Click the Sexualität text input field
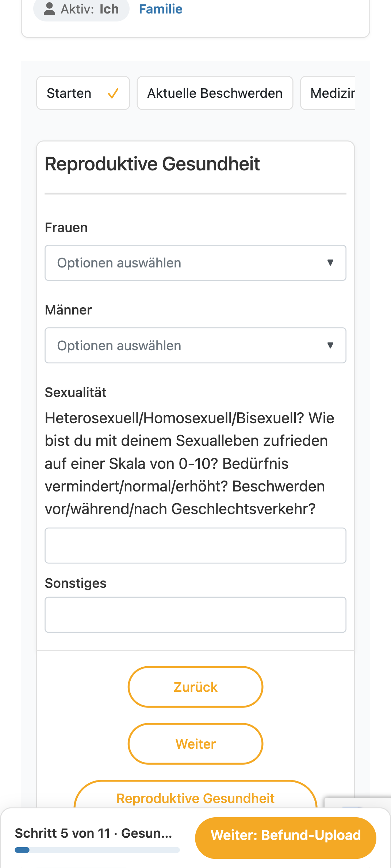The width and height of the screenshot is (391, 868). [x=195, y=545]
